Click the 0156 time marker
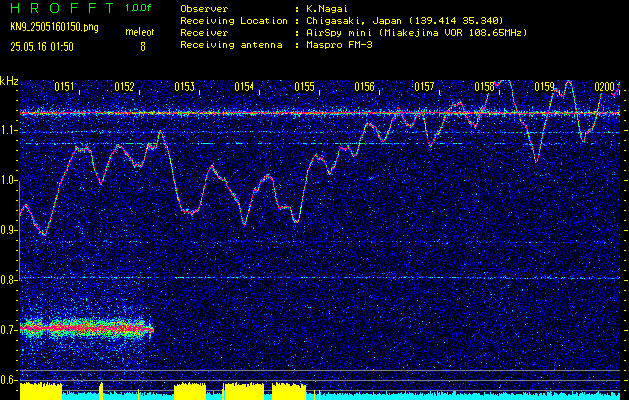The width and height of the screenshot is (629, 400). tap(364, 86)
